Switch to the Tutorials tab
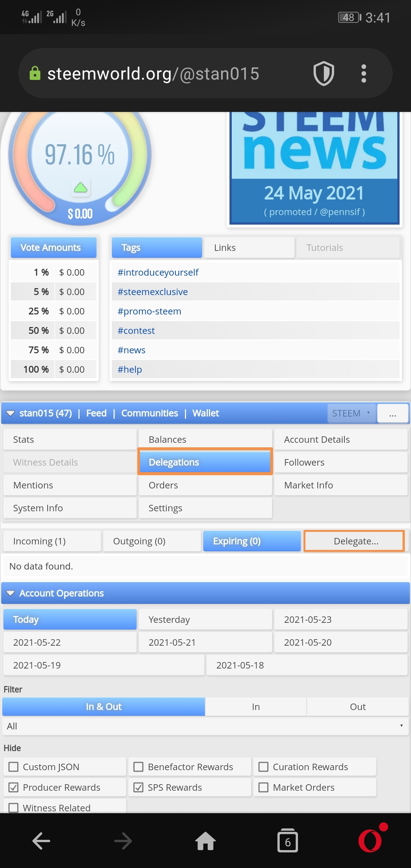The width and height of the screenshot is (411, 868). point(348,247)
